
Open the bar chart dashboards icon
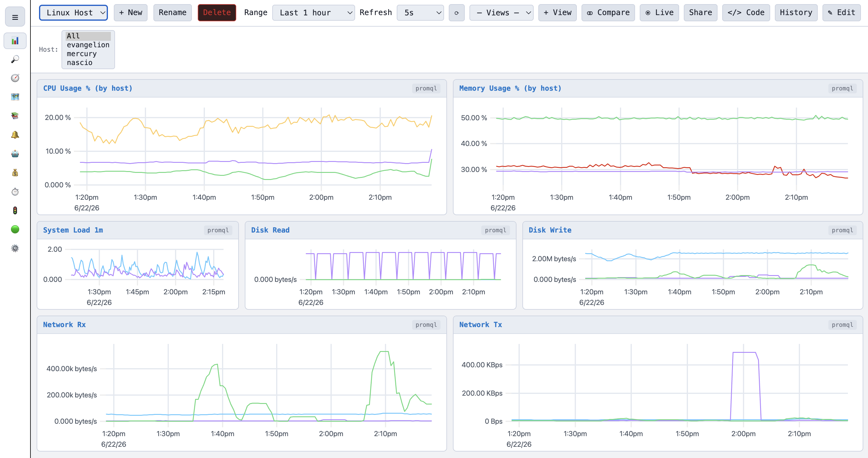15,41
